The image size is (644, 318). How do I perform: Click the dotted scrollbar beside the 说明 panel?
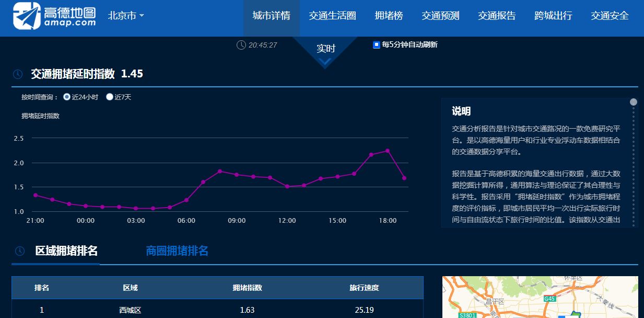coord(634,157)
